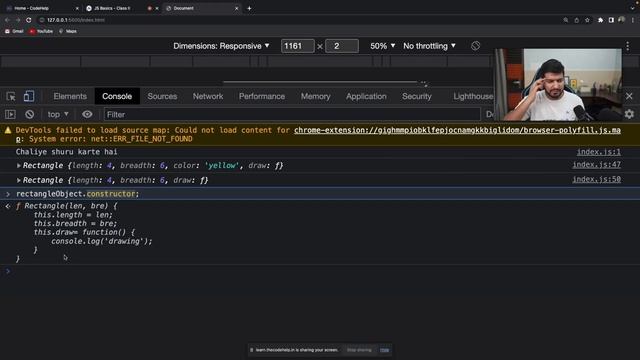Viewport: 640px width, 360px height.
Task: Switch to the Application tab
Action: [366, 96]
